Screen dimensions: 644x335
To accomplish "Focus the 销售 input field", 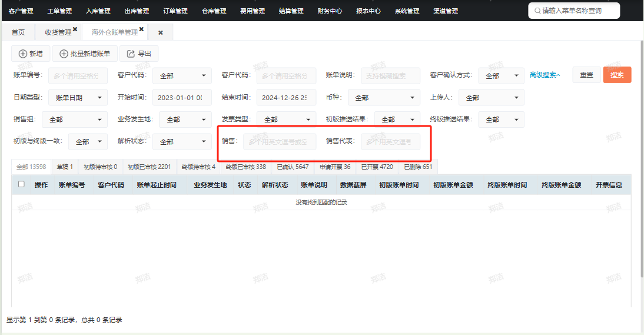I will [280, 142].
